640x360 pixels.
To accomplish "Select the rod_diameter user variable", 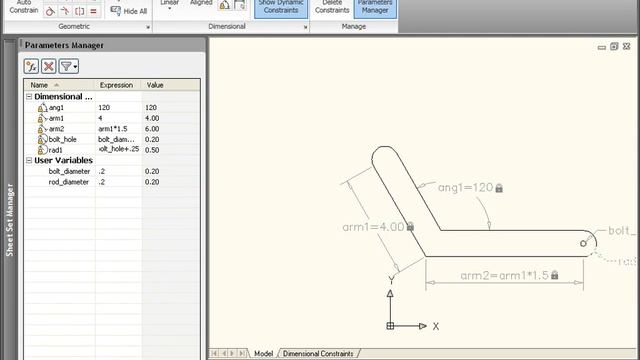I will click(69, 182).
